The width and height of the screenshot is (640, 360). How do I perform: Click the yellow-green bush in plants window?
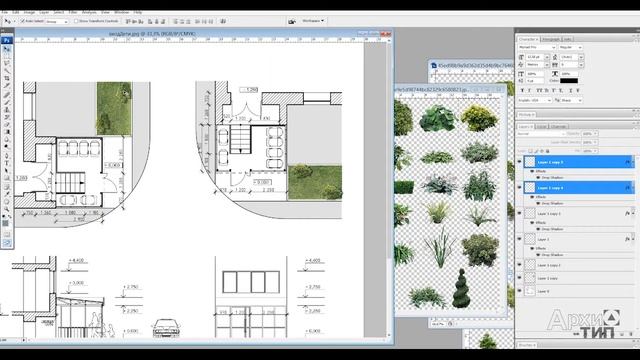coord(479,118)
